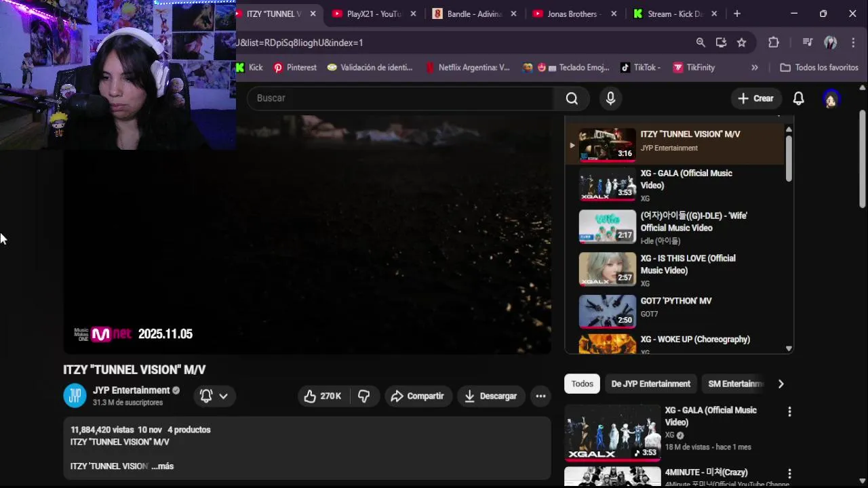Click the 4 productos text

(x=189, y=430)
